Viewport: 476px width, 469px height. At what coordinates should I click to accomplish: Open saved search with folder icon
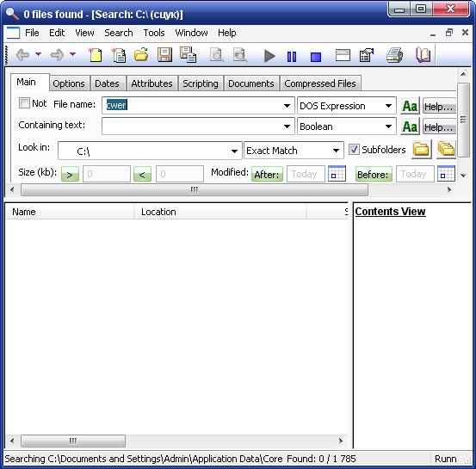pos(141,54)
